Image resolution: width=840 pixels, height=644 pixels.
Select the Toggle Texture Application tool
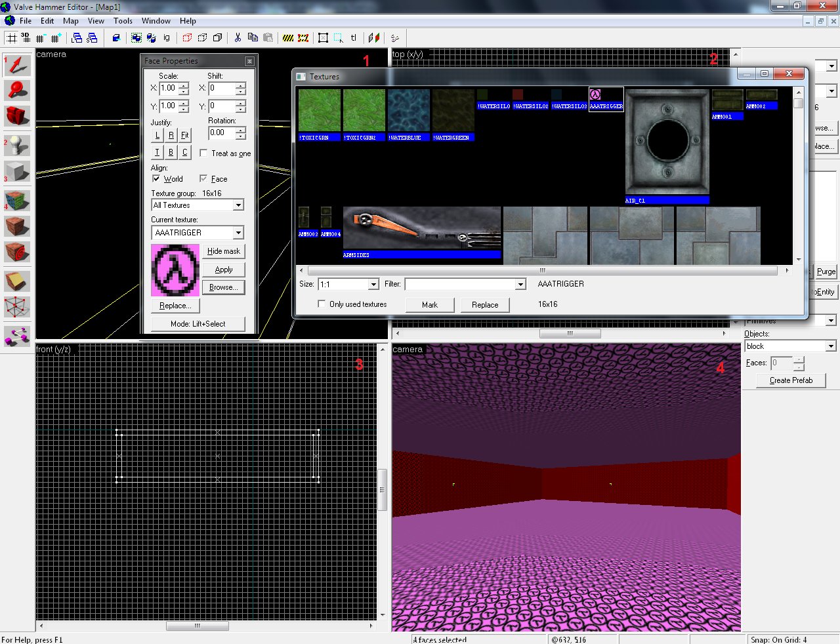[x=18, y=200]
